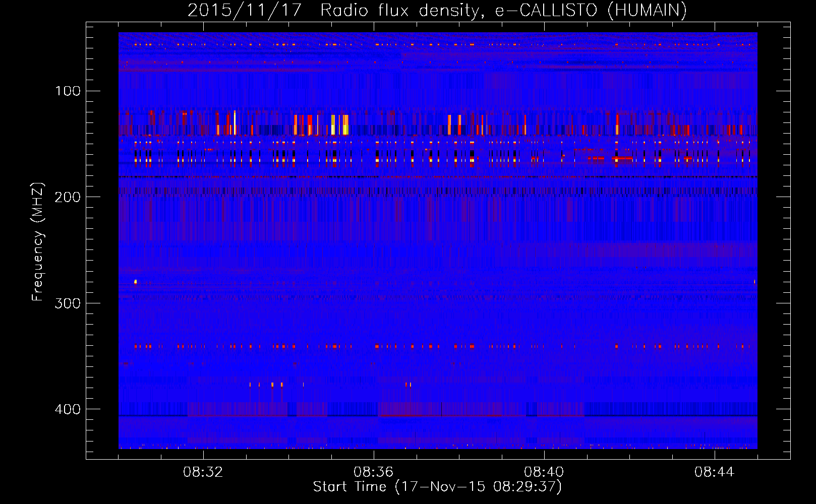Click the plot title '2015/11/17 Radio flux density, e-CALLISTO (HUMAIN)'
816x504 pixels.
[437, 10]
